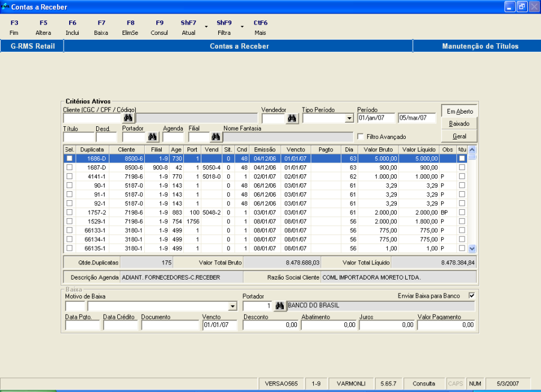Click the Filial search binoculars icon

tap(216, 137)
